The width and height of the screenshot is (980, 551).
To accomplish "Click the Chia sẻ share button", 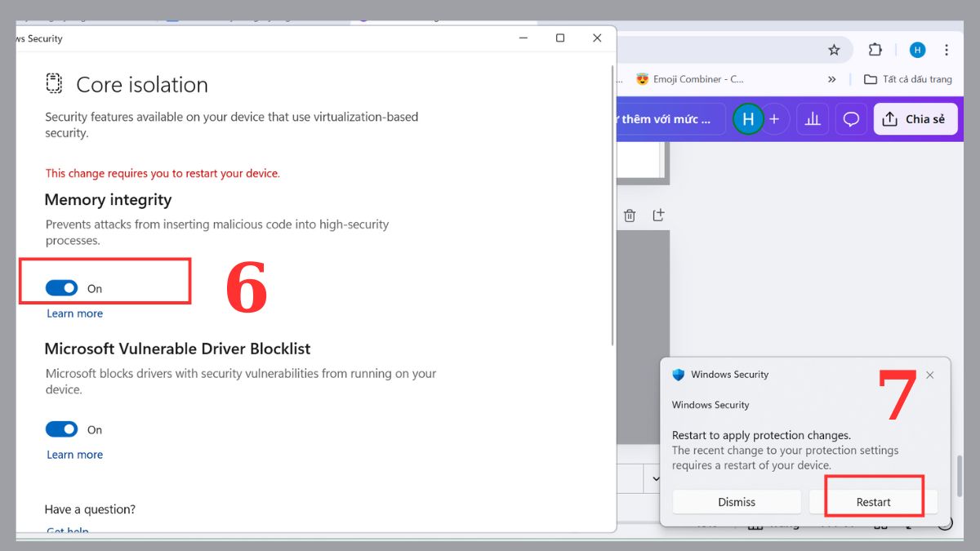I will click(x=915, y=119).
